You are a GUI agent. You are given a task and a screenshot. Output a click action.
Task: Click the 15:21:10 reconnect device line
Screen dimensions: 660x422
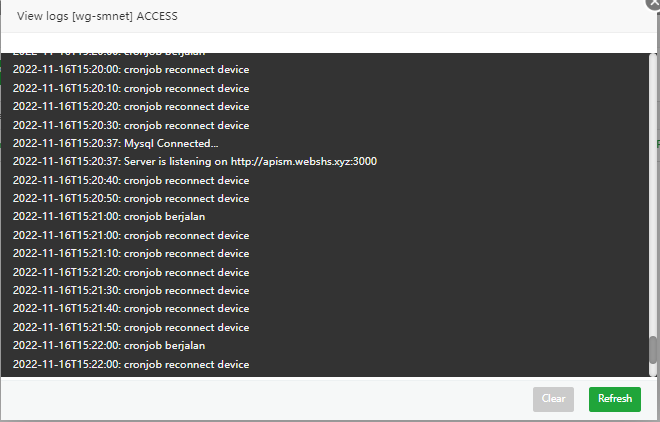click(x=130, y=253)
